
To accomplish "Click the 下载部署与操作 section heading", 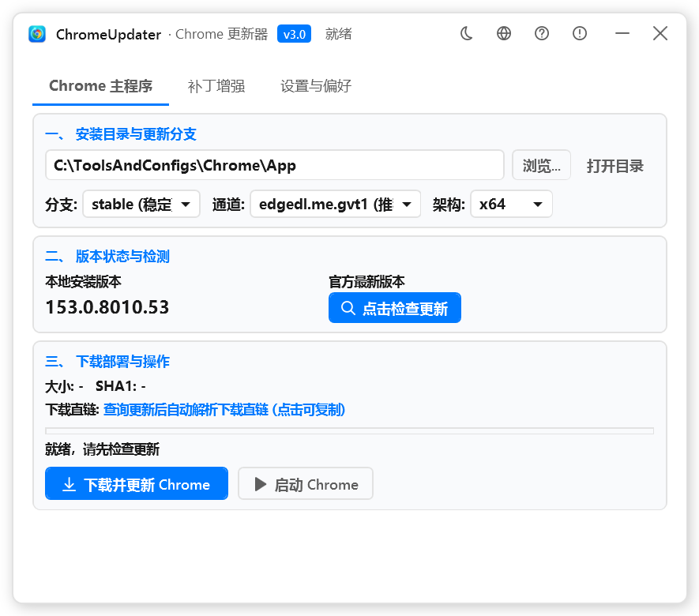I will (x=107, y=362).
